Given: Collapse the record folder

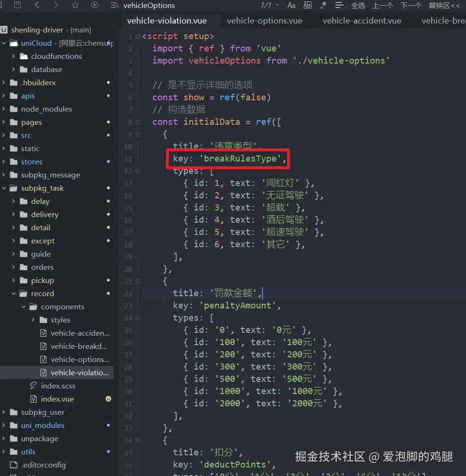Looking at the screenshot, I should click(13, 293).
